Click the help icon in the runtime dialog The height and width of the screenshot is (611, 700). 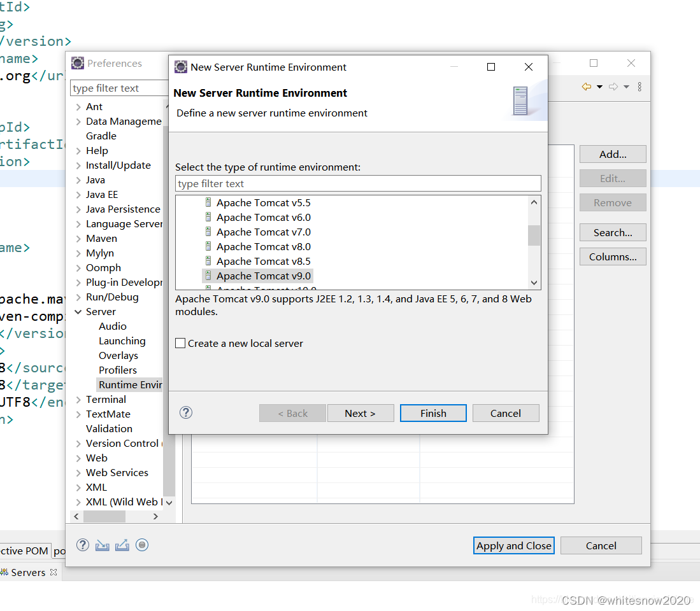185,412
